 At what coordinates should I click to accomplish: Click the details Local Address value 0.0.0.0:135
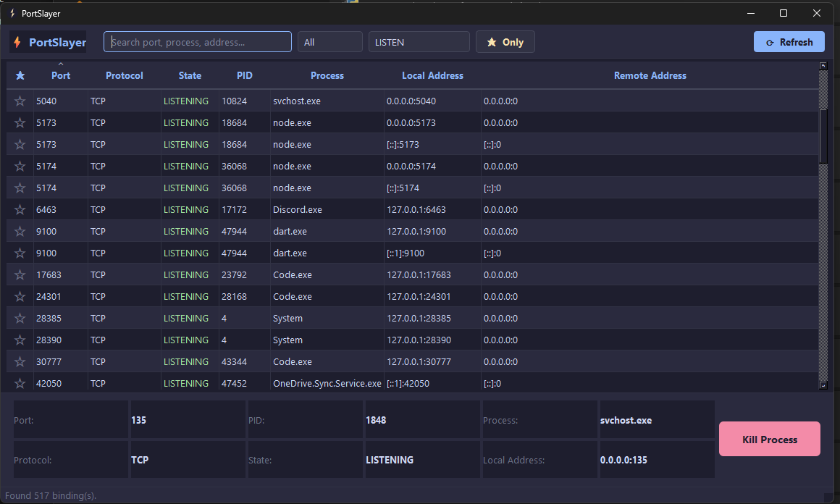[623, 460]
